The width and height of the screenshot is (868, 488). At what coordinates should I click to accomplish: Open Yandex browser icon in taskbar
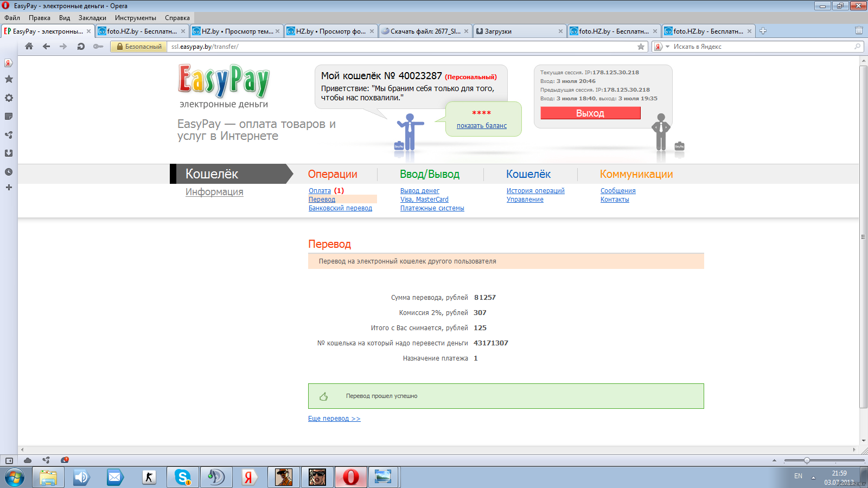[x=250, y=477]
